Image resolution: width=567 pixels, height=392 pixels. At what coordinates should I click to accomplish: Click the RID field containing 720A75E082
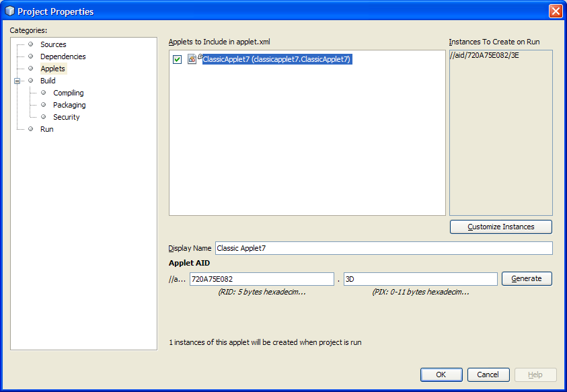pos(262,279)
